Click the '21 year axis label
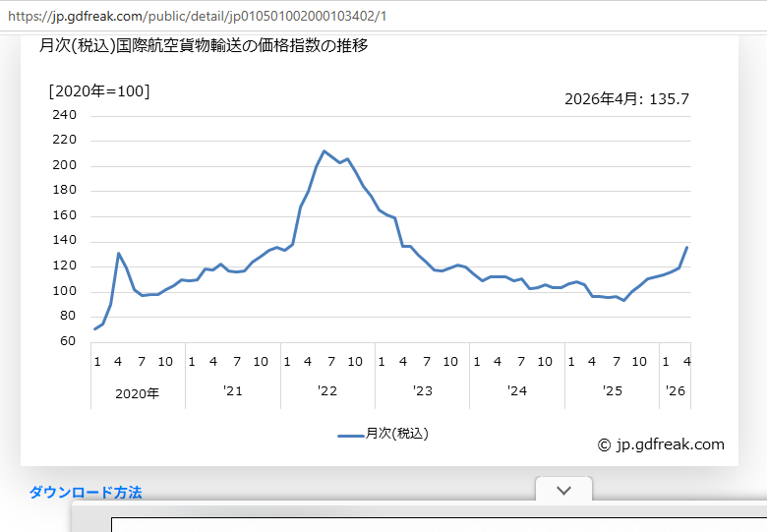Screen dimensions: 767x532 tap(233, 391)
